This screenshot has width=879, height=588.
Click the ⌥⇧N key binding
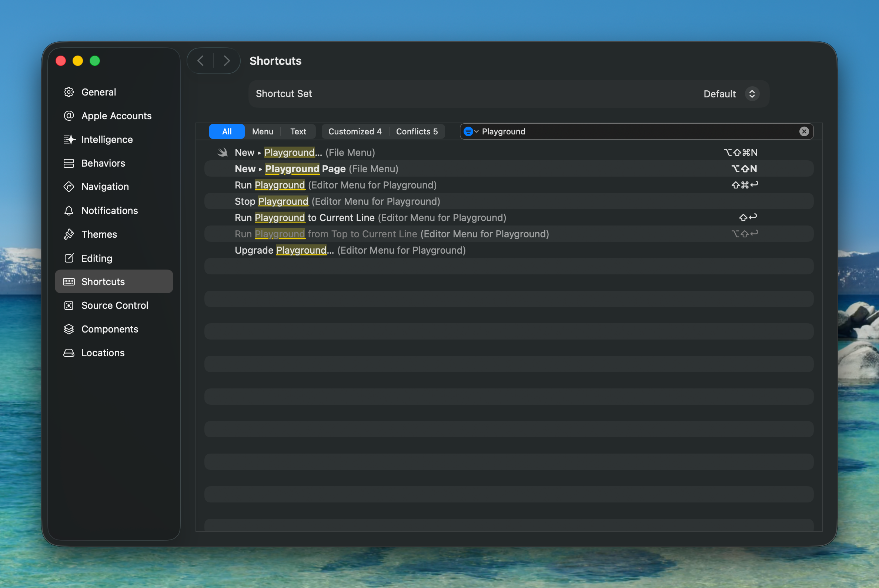click(x=744, y=169)
